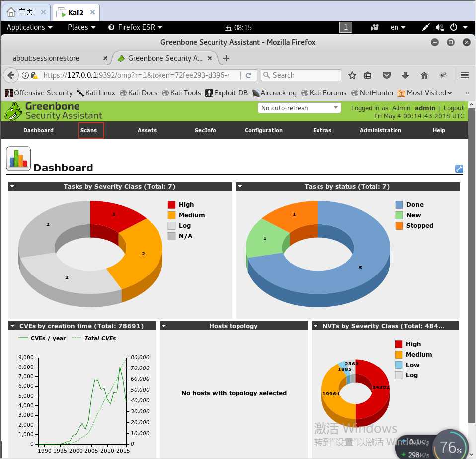476x459 pixels.
Task: Save page to Pocket icon
Action: coord(386,75)
